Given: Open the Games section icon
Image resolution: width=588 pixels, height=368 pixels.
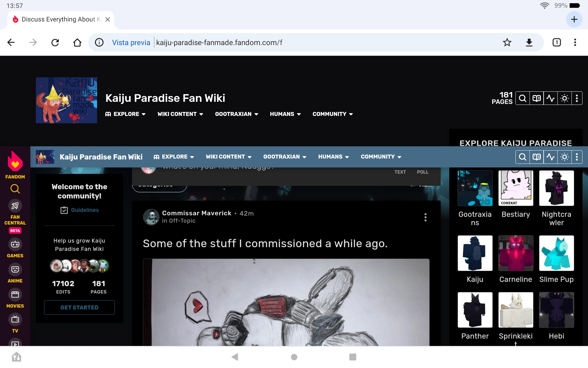Looking at the screenshot, I should pyautogui.click(x=15, y=244).
